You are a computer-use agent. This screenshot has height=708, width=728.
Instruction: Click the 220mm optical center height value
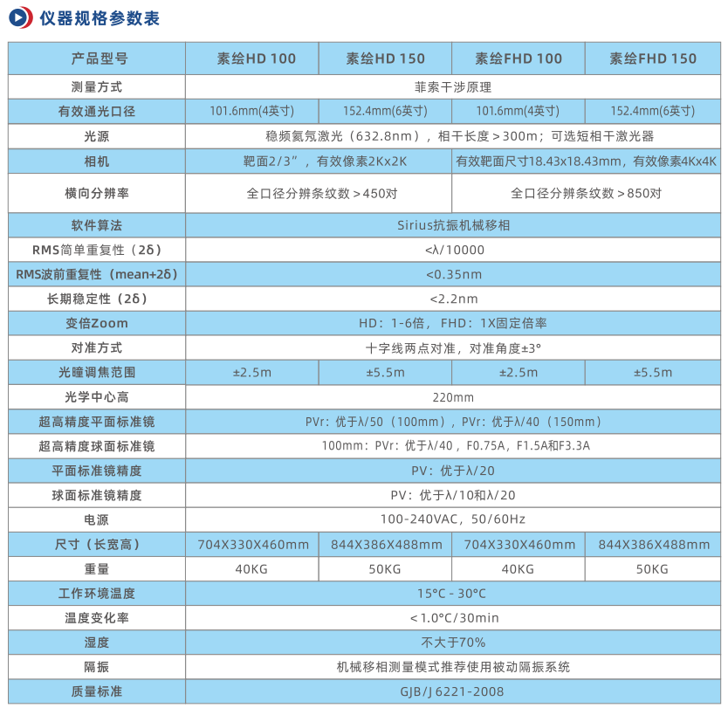452,397
